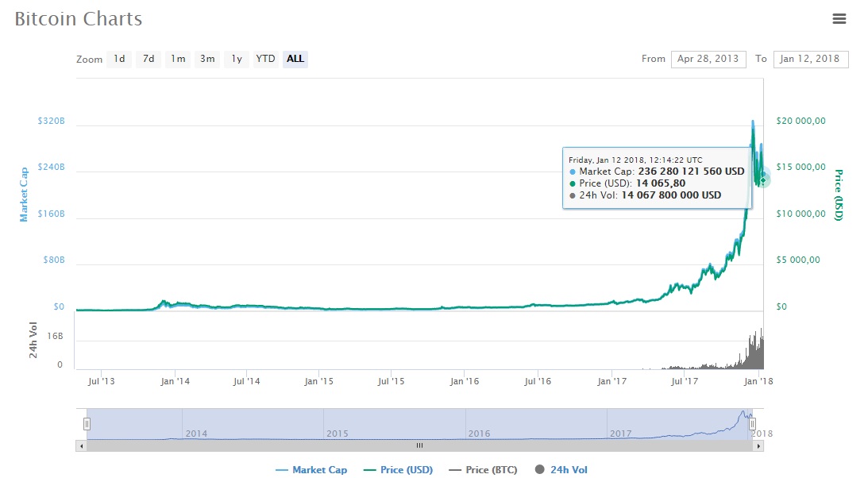Click the vertical 24h Vol axis title
868x478 pixels.
tap(33, 340)
